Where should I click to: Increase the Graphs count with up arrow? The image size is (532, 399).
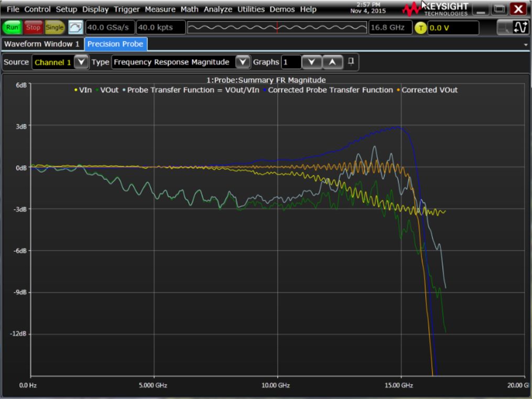point(332,62)
